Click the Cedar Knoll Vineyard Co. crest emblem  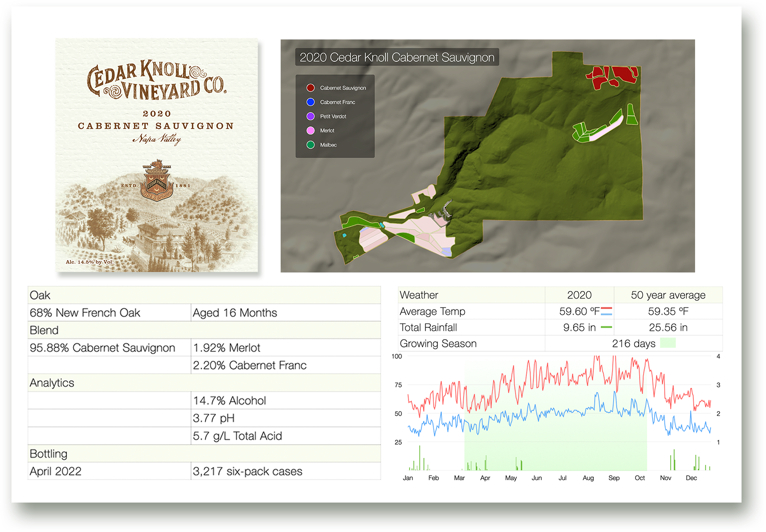click(x=157, y=181)
